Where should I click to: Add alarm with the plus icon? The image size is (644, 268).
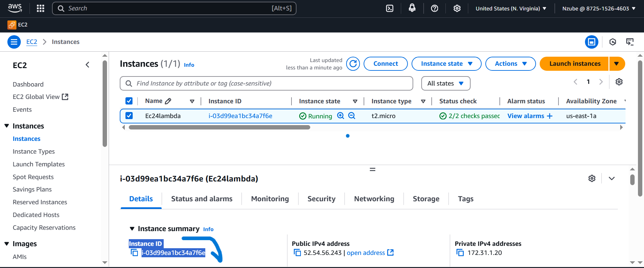point(549,116)
